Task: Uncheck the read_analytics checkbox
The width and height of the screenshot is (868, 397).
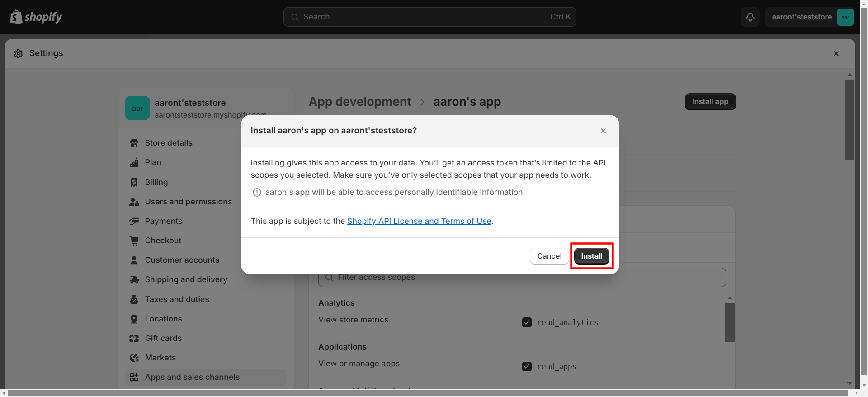Action: pos(527,322)
